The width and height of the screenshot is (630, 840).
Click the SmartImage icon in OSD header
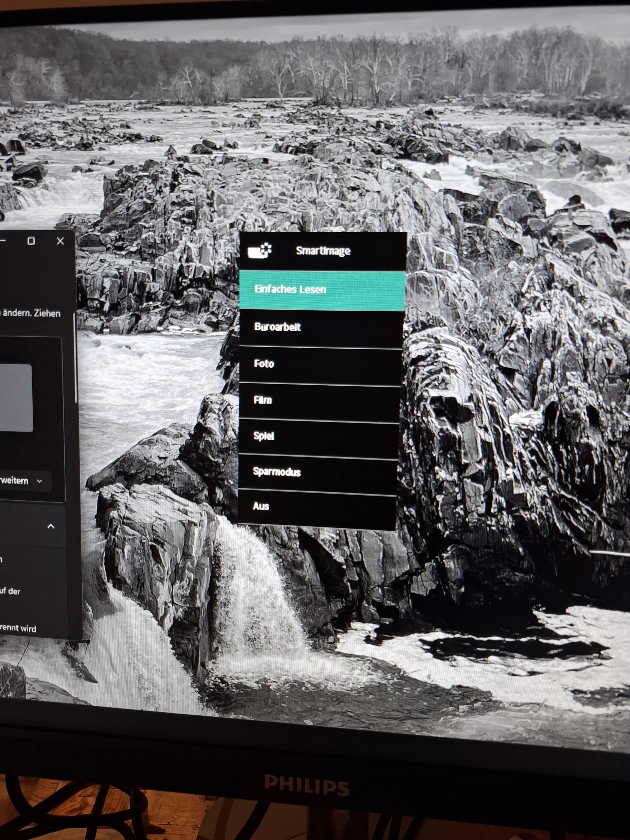point(260,251)
